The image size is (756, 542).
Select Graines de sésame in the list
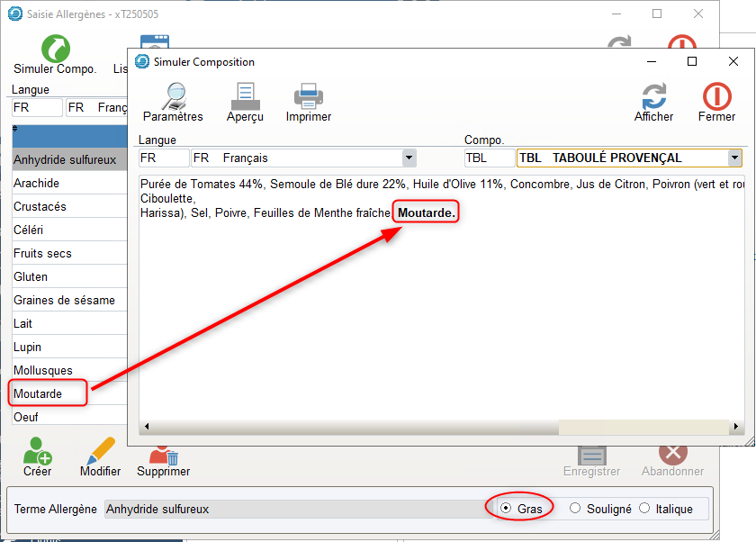click(x=64, y=300)
